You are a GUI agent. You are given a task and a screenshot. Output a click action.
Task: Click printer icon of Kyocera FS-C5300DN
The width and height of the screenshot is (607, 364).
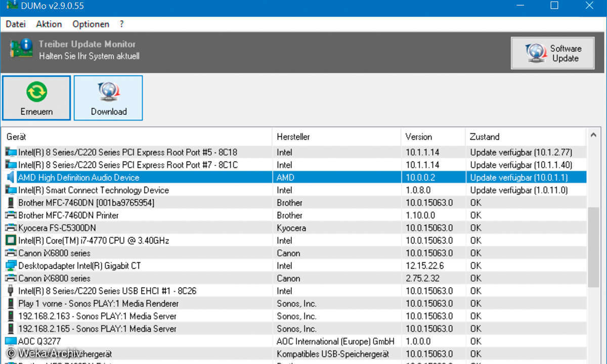11,227
